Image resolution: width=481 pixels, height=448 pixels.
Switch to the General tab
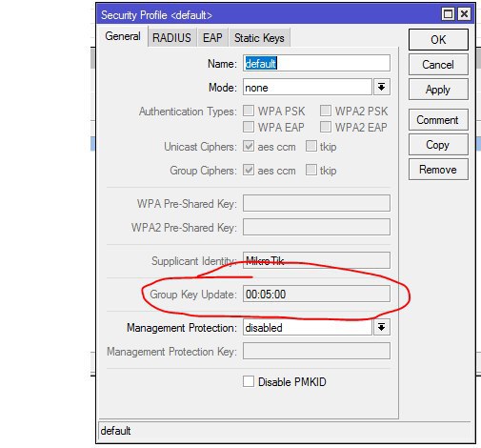pyautogui.click(x=123, y=36)
